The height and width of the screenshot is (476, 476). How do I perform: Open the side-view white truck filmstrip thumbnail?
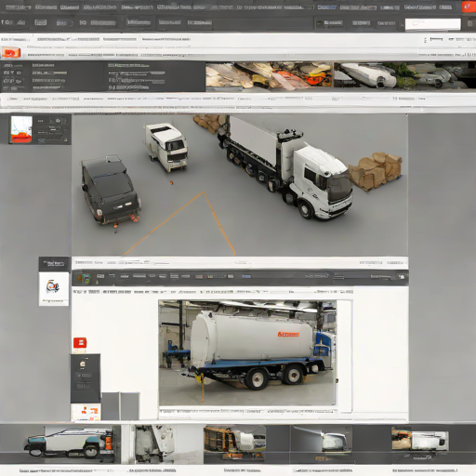click(70, 443)
